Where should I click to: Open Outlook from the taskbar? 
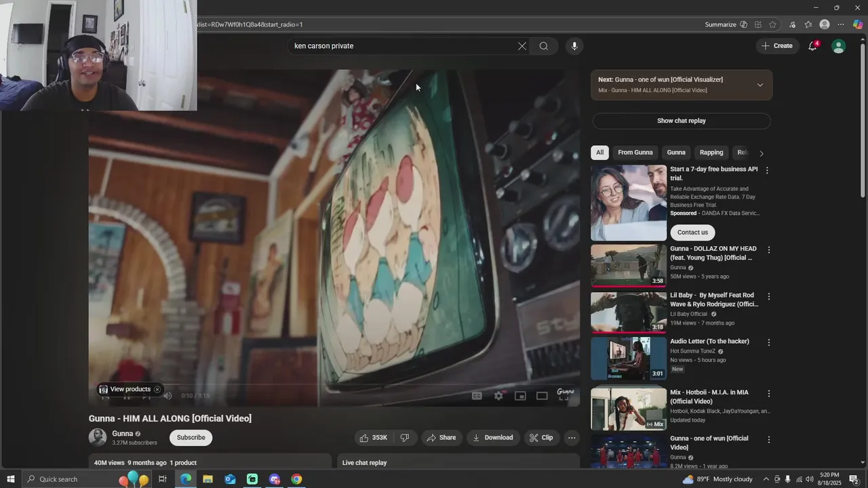click(230, 479)
